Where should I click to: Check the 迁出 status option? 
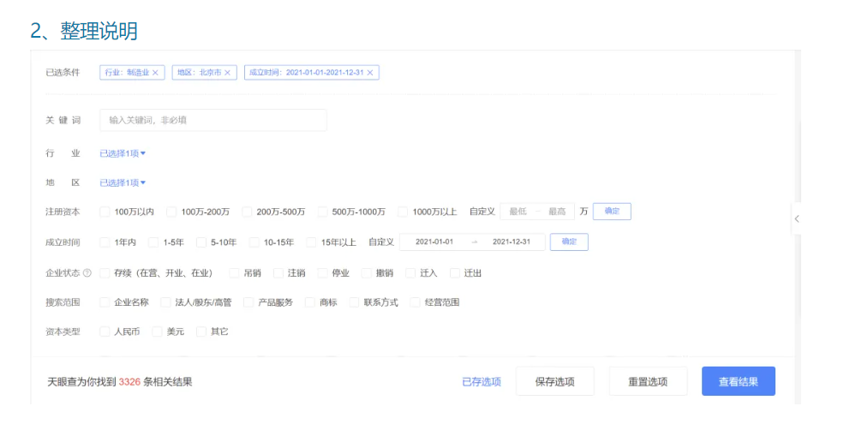pyautogui.click(x=454, y=272)
